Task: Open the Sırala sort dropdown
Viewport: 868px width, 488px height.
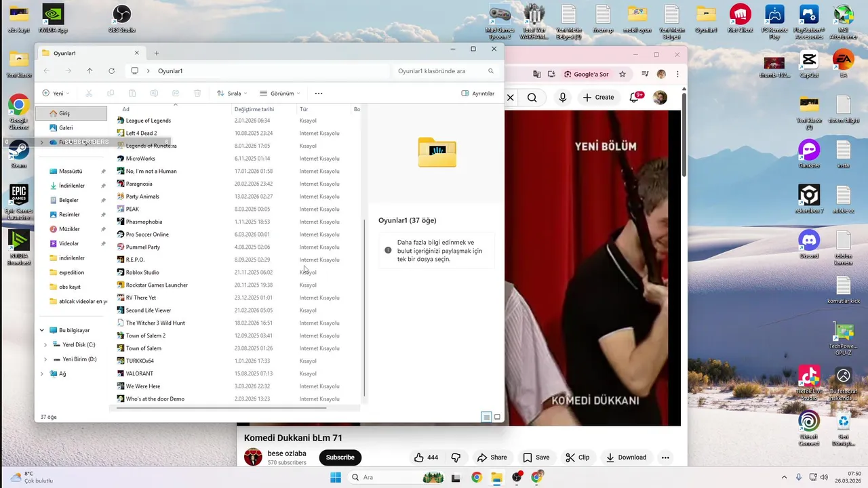Action: [x=232, y=94]
